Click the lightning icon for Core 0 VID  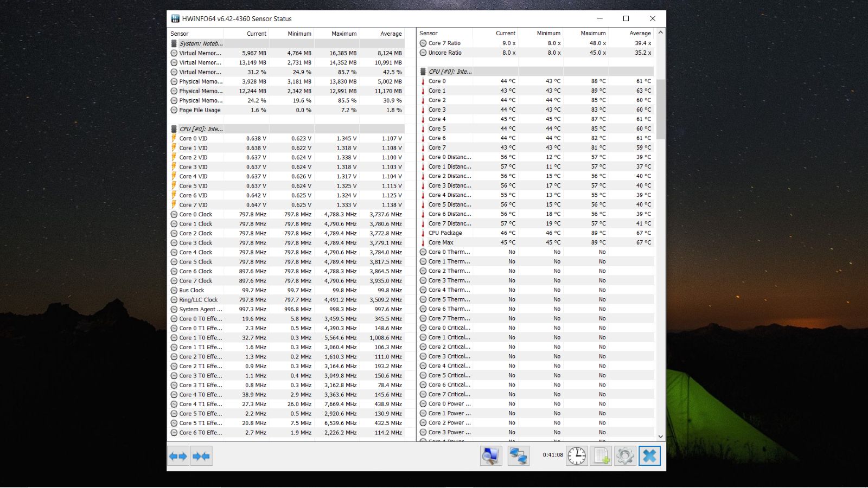[174, 138]
